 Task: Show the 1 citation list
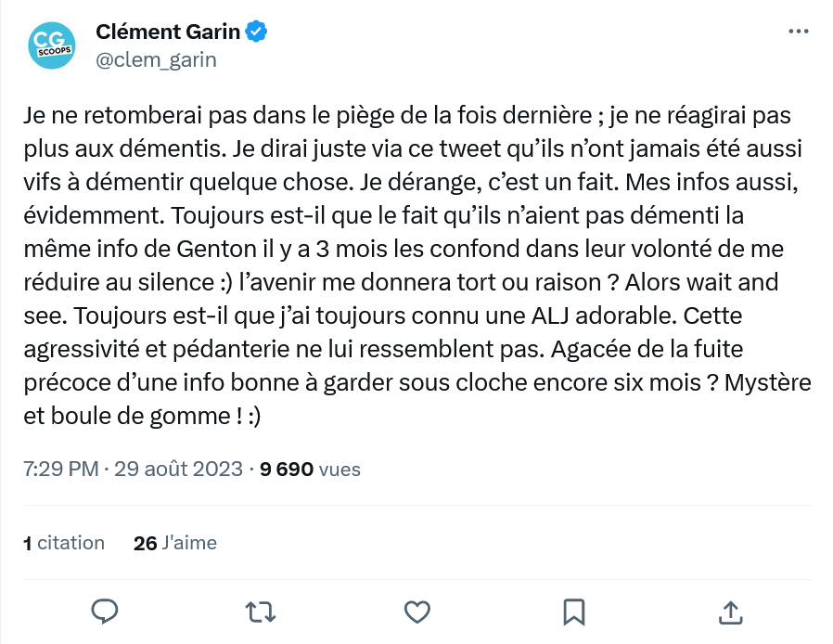coord(64,543)
